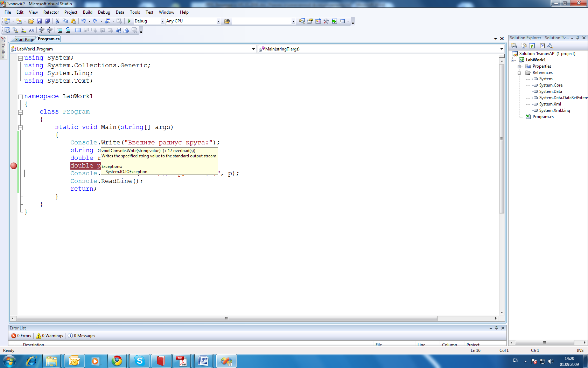
Task: Open Google Chrome from the taskbar
Action: (x=117, y=361)
